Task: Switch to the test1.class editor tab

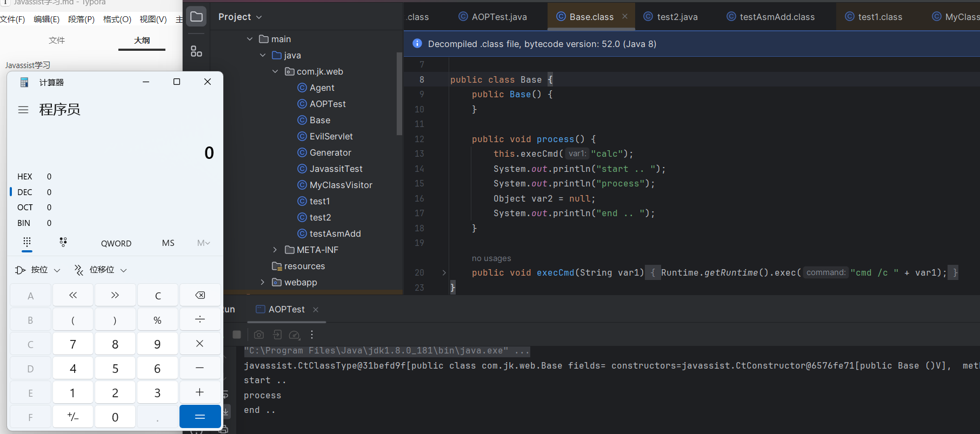Action: tap(874, 17)
